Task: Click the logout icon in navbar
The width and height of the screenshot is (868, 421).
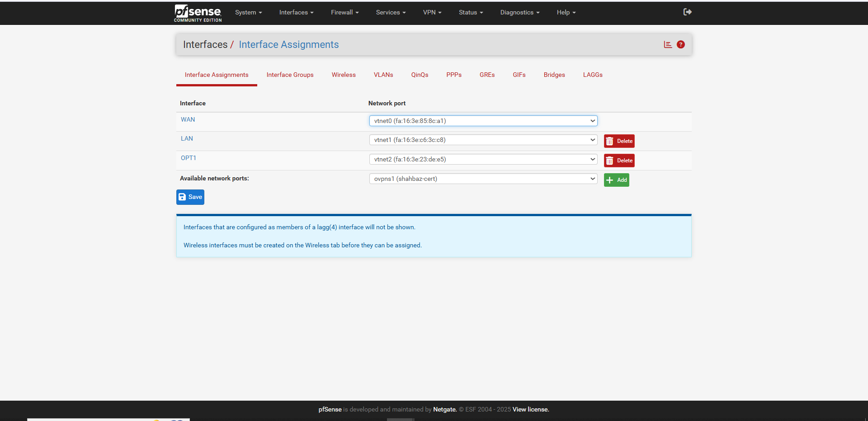Action: tap(687, 12)
